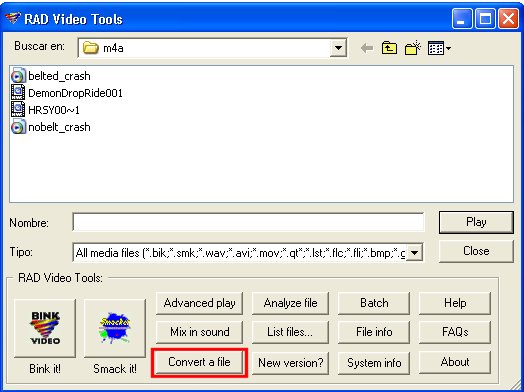Expand the Tipo file type dropdown

tap(414, 253)
